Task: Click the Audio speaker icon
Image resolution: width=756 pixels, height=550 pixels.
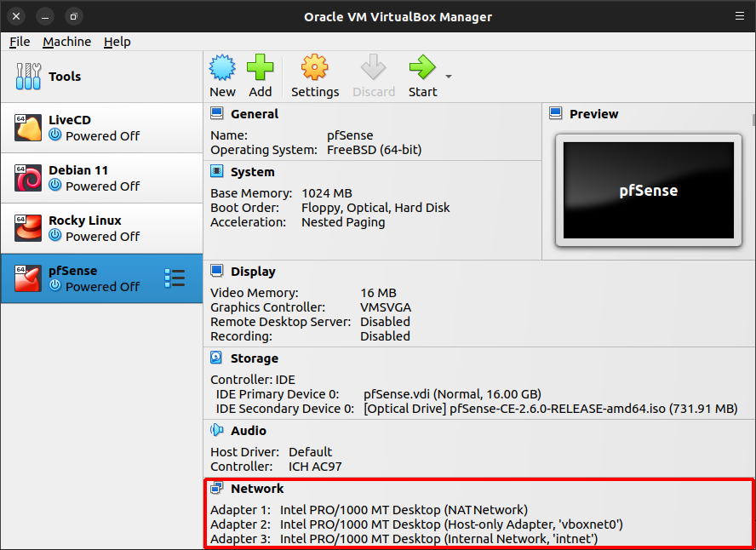Action: [x=217, y=430]
